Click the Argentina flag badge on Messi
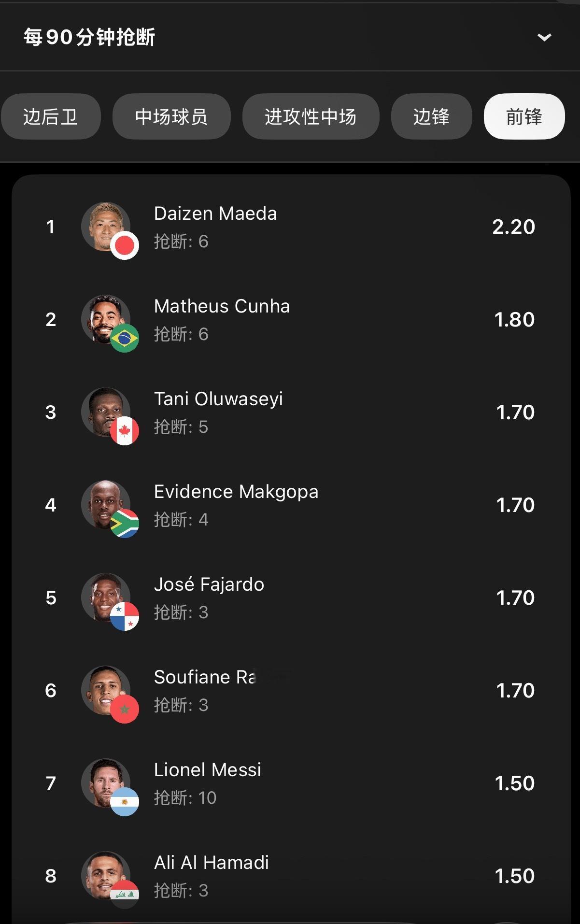The height and width of the screenshot is (924, 580). (125, 802)
